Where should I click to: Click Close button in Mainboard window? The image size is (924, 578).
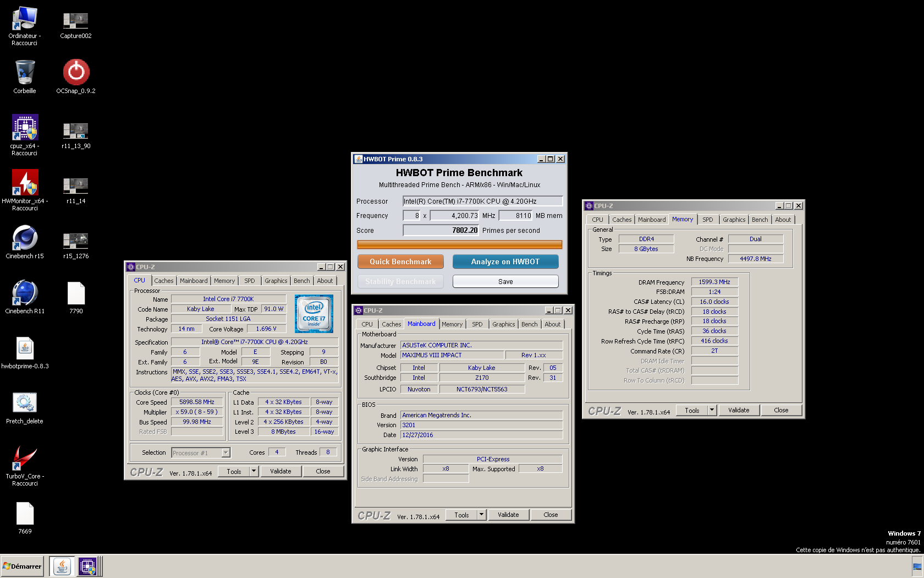551,515
